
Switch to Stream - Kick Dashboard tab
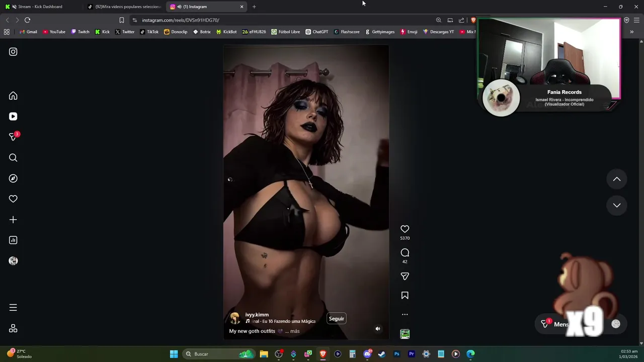click(40, 7)
